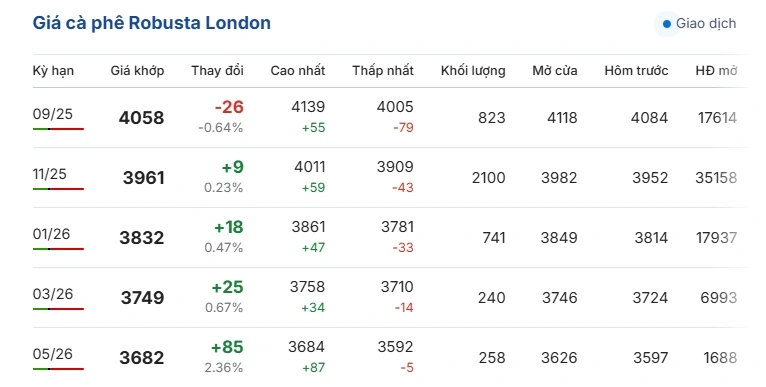Image resolution: width=766 pixels, height=387 pixels.
Task: Click the Thay đổi column header
Action: coord(217,71)
